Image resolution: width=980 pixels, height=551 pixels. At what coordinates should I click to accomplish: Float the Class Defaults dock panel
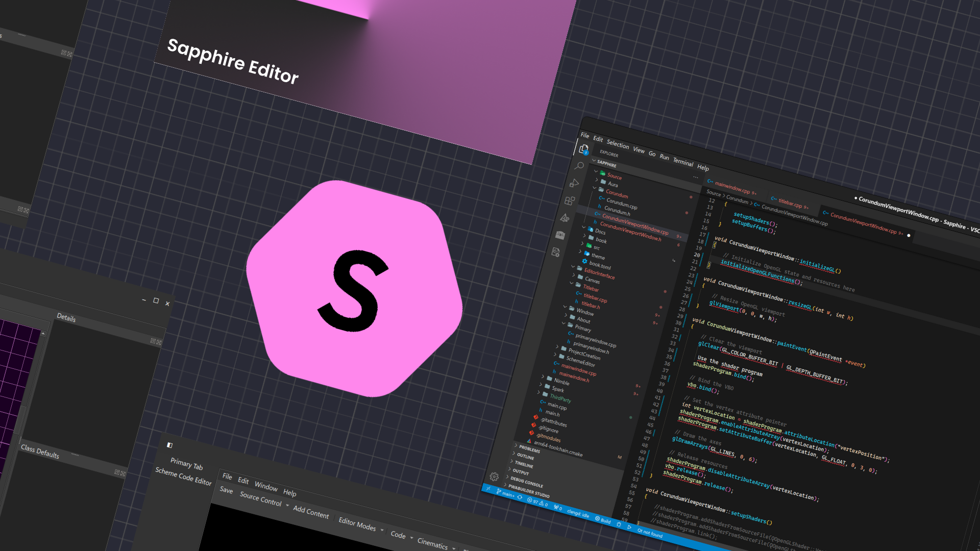pyautogui.click(x=117, y=472)
